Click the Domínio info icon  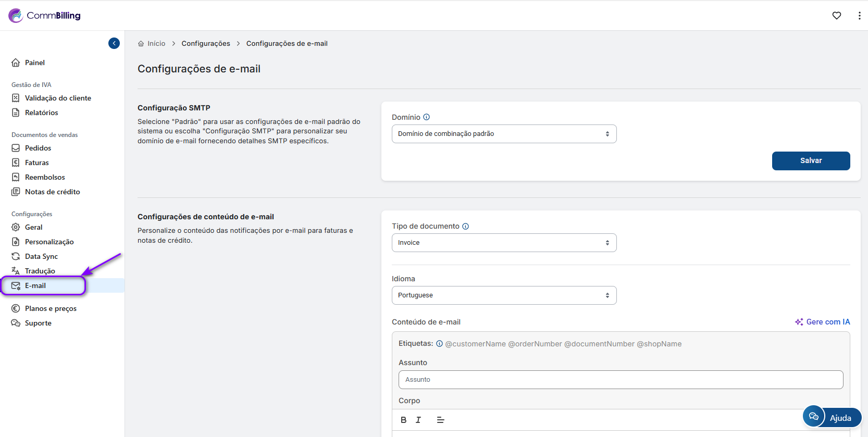(427, 117)
